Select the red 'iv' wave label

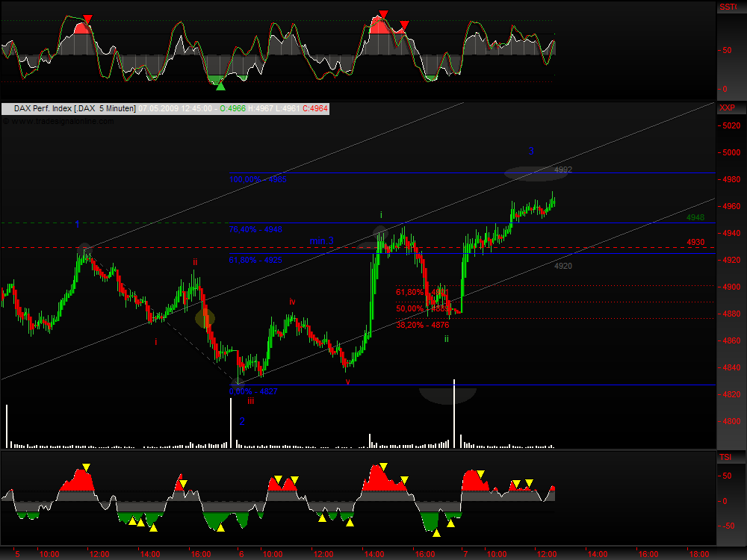tap(293, 302)
